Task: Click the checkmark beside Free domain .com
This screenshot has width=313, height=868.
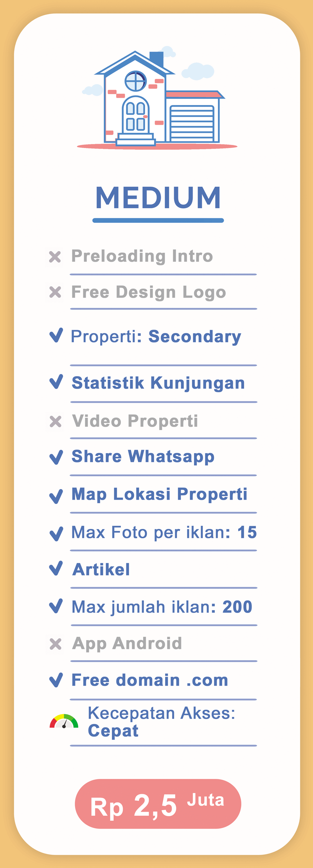Action: (56, 680)
